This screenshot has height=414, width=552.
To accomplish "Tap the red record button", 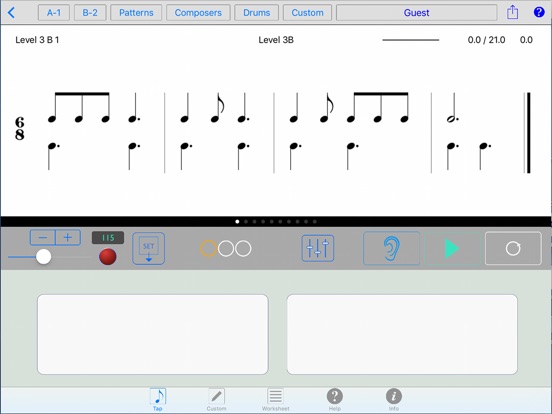I will [x=108, y=257].
